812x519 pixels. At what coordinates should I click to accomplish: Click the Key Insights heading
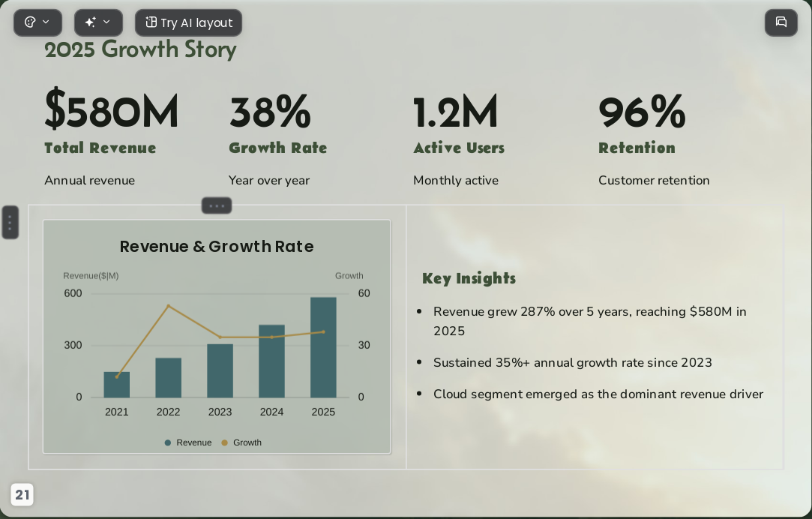click(469, 279)
